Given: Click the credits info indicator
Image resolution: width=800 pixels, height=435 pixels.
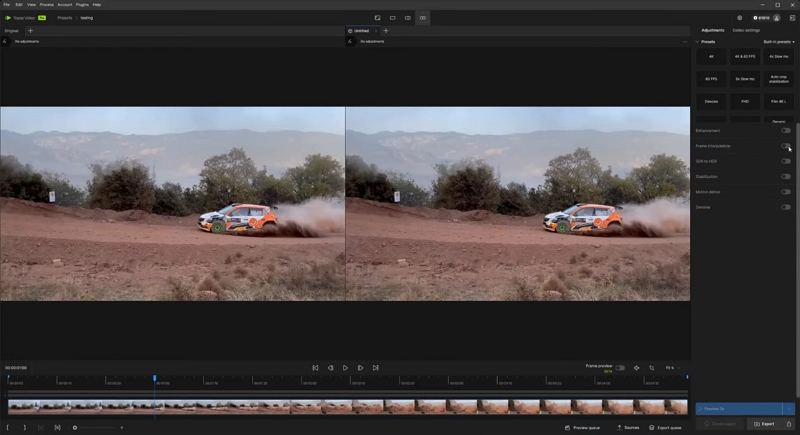Looking at the screenshot, I should 761,18.
